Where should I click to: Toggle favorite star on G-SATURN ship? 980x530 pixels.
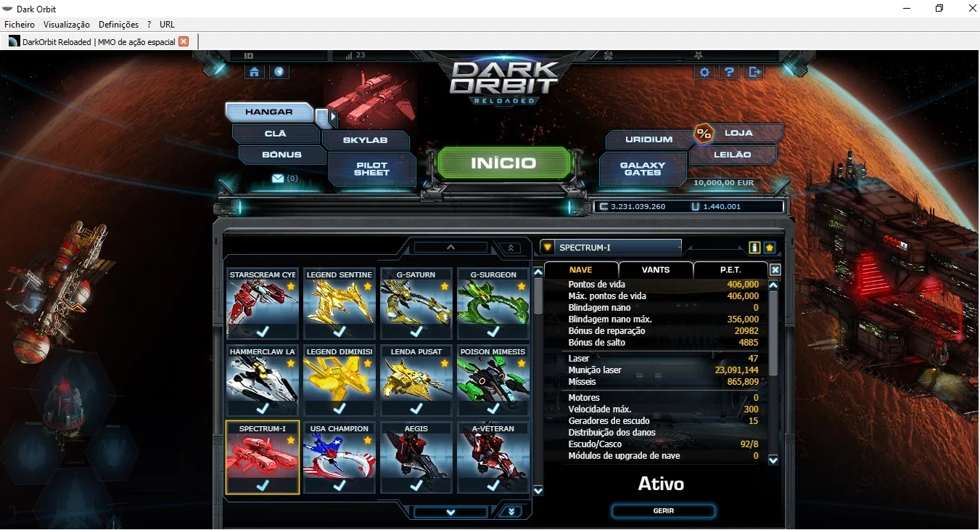click(x=445, y=287)
